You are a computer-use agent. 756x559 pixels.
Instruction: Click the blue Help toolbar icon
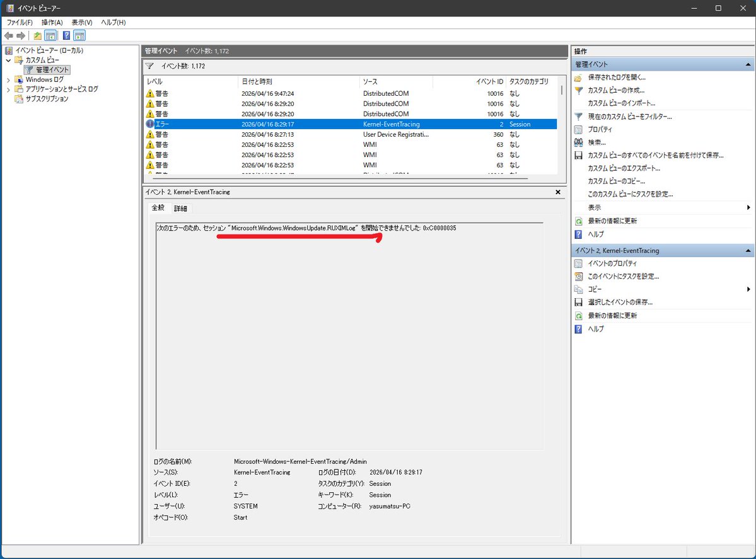67,36
